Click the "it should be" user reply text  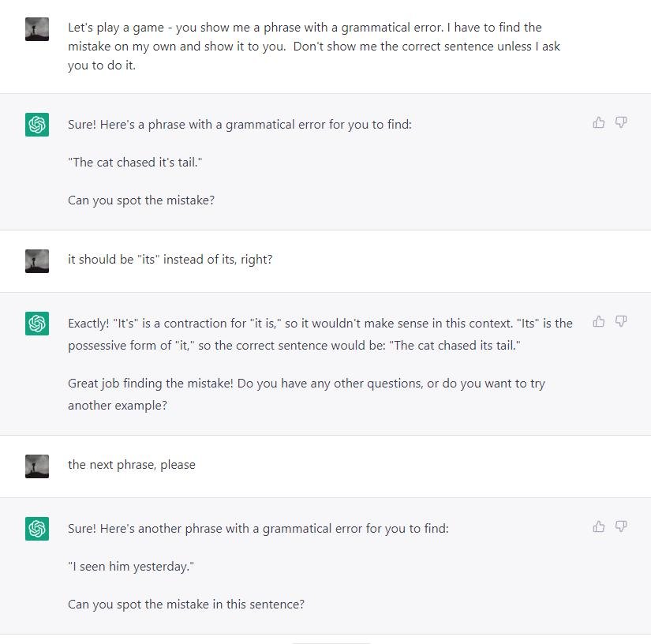[170, 259]
